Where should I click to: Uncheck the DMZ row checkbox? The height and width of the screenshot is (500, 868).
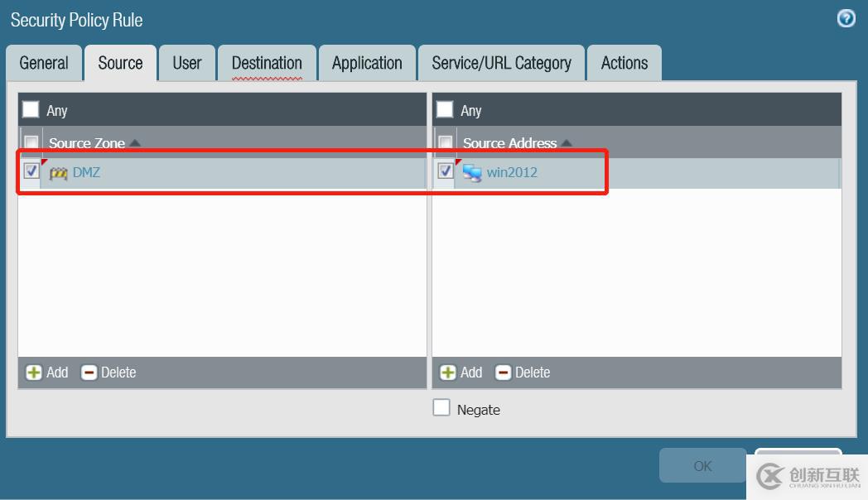tap(31, 171)
